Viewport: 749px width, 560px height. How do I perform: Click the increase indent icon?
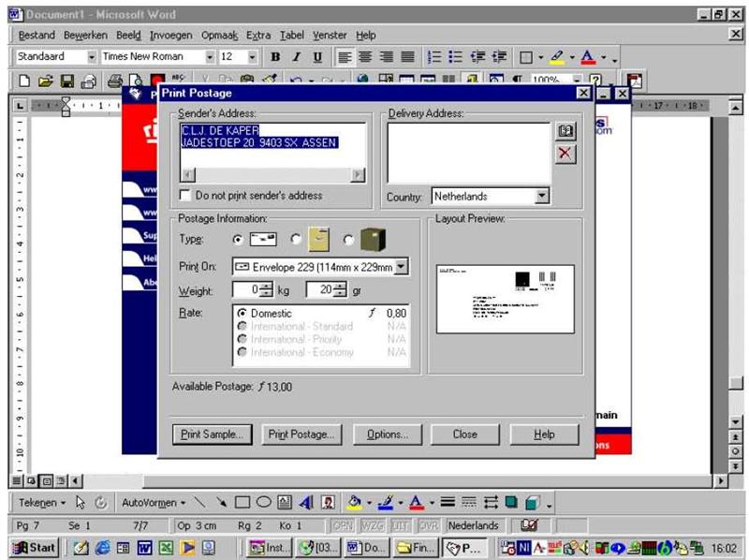tap(499, 57)
